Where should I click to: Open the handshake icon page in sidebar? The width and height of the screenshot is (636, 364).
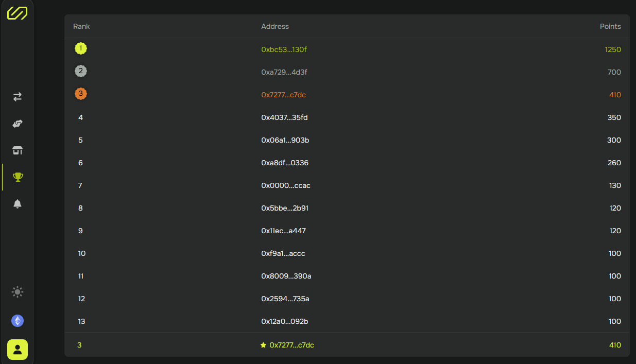18,124
